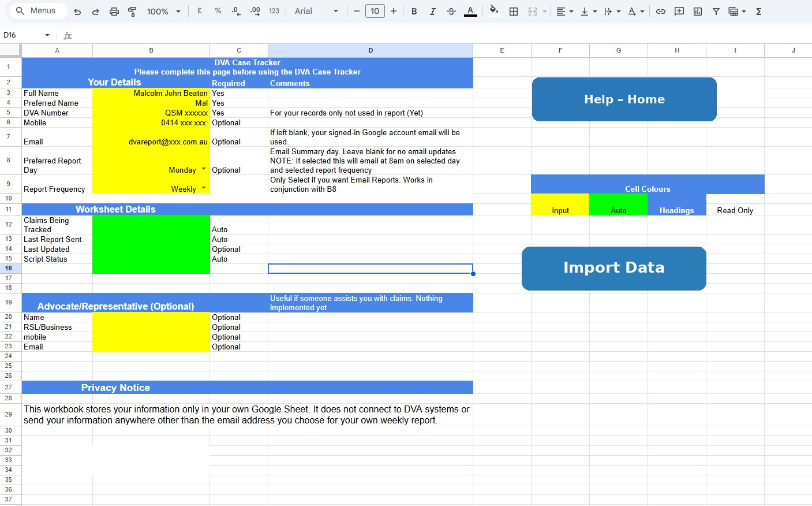Viewport: 812px width, 506px height.
Task: Open more number formats (123)
Action: coord(274,11)
